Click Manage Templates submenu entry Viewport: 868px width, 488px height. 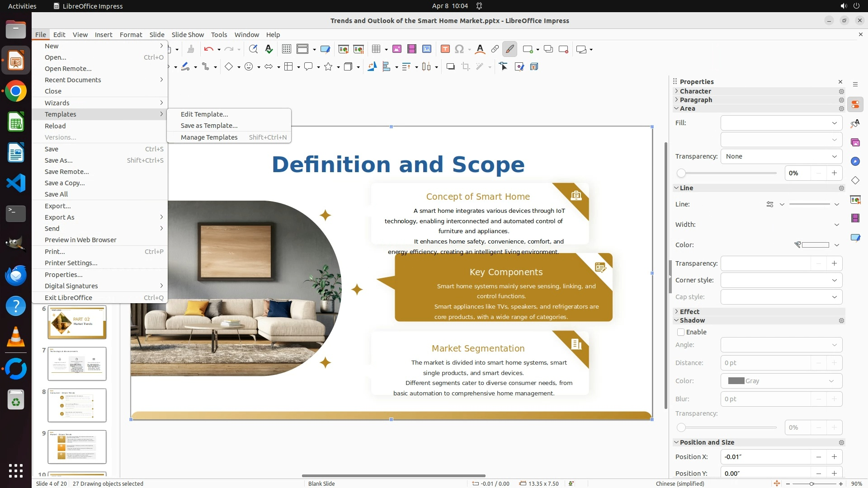click(209, 137)
